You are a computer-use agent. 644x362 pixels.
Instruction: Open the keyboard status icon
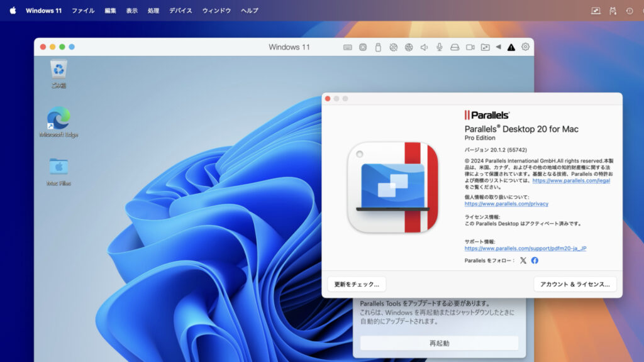pos(347,47)
